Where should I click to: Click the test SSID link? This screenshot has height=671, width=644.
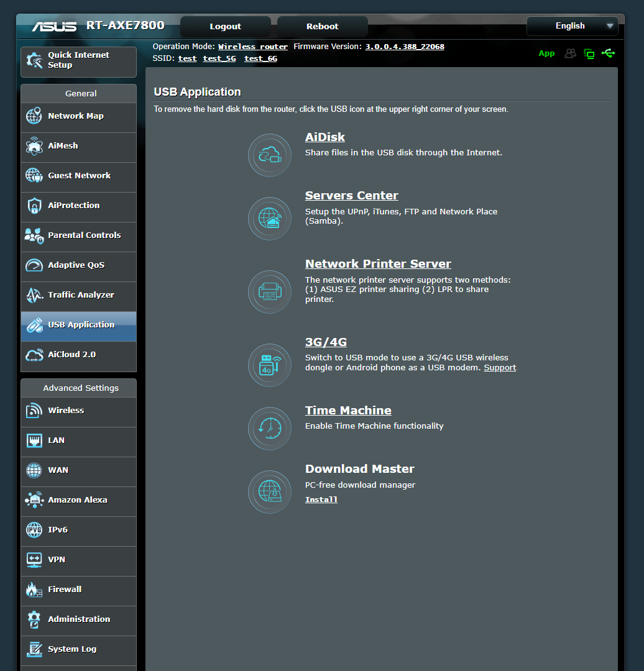[188, 58]
